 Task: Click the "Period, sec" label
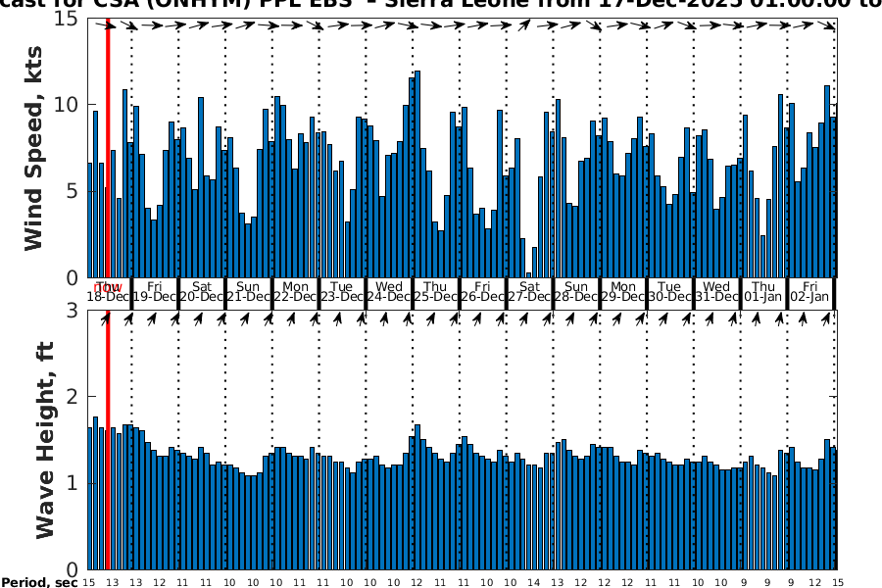point(39,582)
